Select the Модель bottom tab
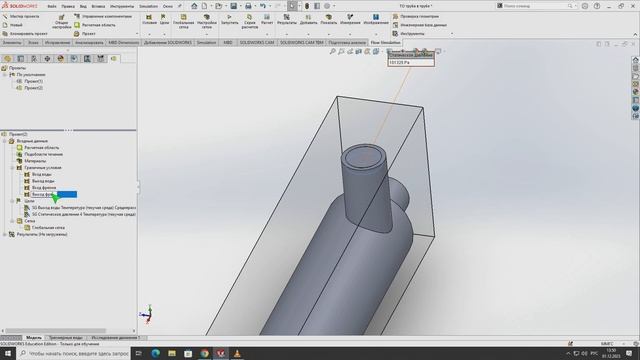The height and width of the screenshot is (360, 640). [33, 338]
